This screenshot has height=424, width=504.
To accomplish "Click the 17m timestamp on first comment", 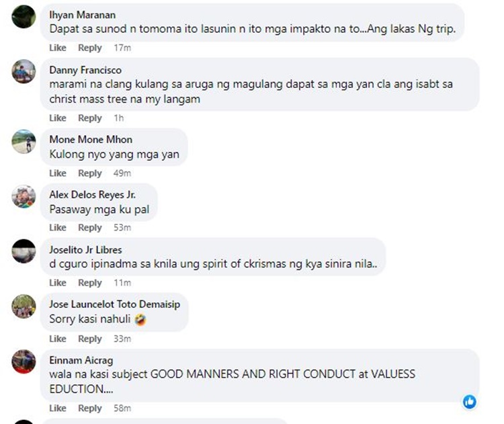I will [x=122, y=48].
